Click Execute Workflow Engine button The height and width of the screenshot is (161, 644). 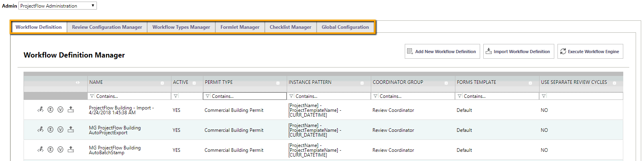coord(590,52)
